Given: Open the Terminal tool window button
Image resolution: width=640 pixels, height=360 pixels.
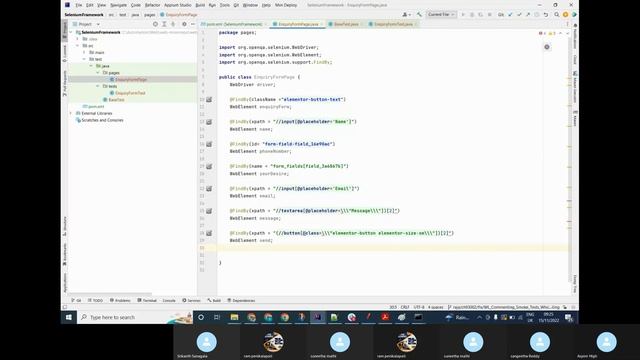Looking at the screenshot, I should 147,300.
